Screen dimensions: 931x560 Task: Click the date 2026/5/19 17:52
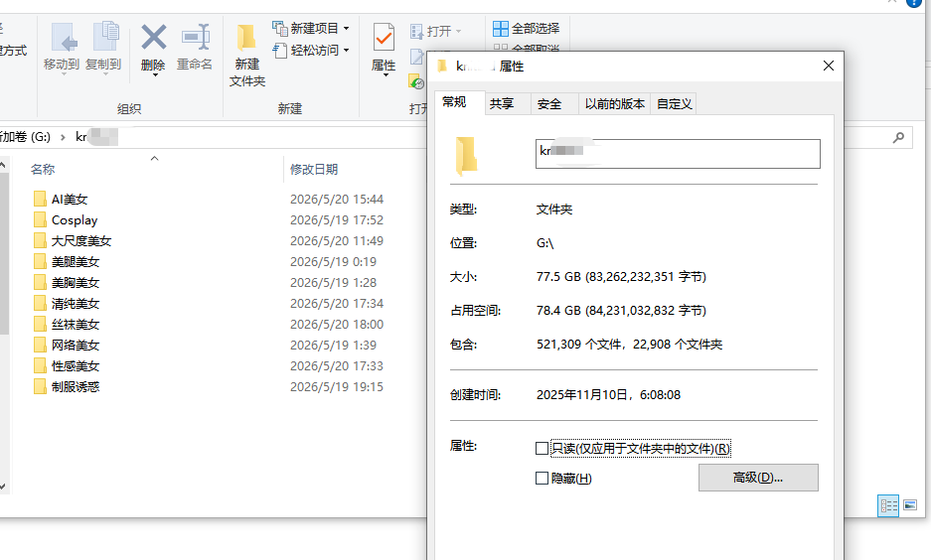[337, 220]
